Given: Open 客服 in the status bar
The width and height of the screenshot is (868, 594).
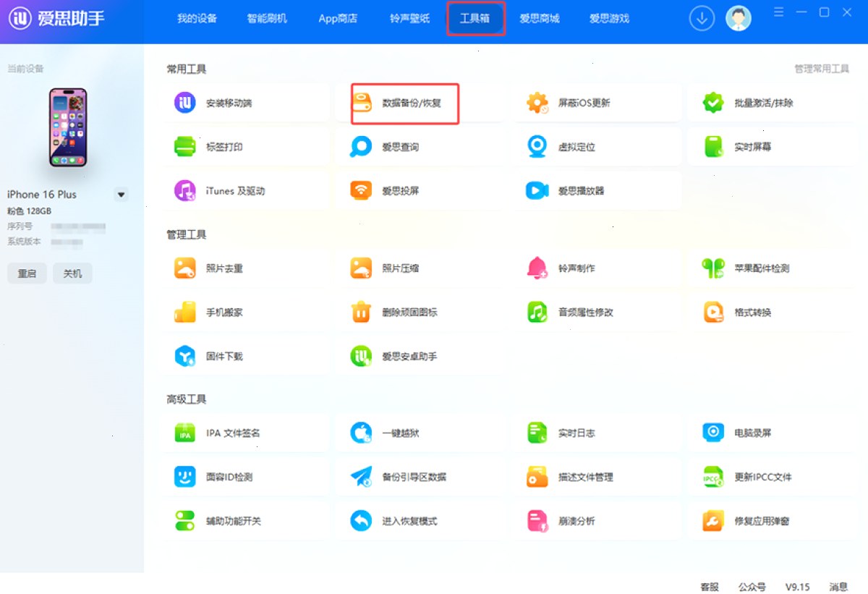Looking at the screenshot, I should (710, 587).
